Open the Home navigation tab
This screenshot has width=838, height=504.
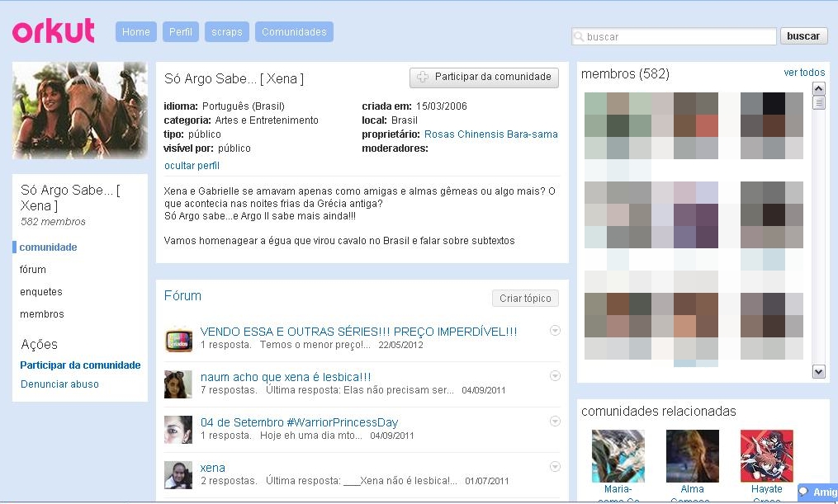click(x=135, y=32)
